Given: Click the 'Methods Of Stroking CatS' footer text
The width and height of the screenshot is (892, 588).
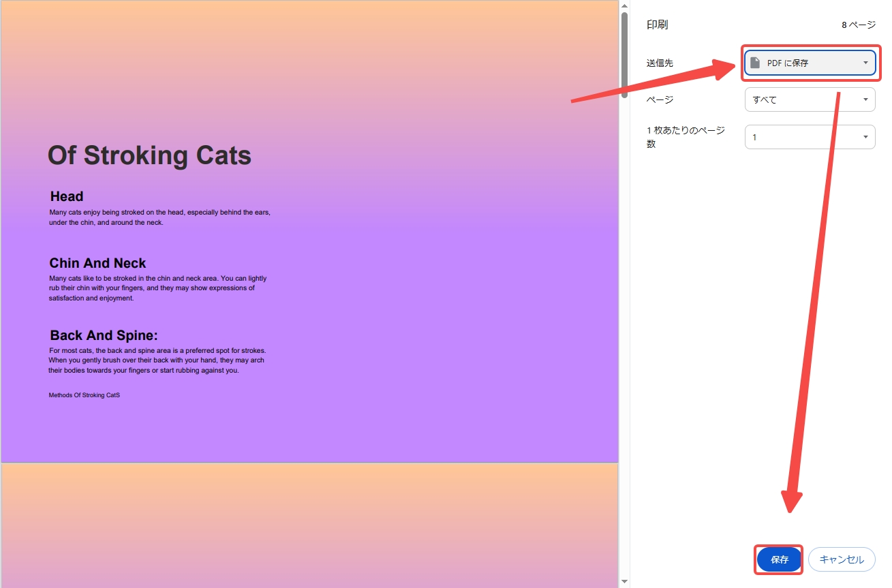Looking at the screenshot, I should [84, 395].
